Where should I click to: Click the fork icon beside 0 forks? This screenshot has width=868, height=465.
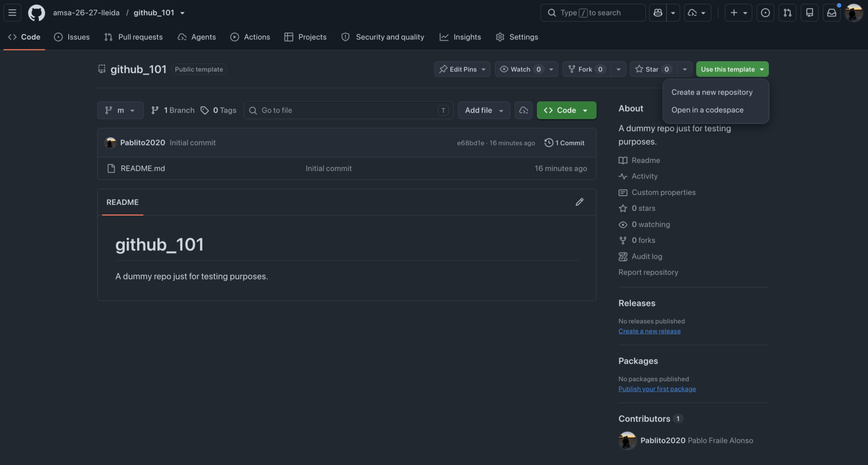click(x=623, y=240)
